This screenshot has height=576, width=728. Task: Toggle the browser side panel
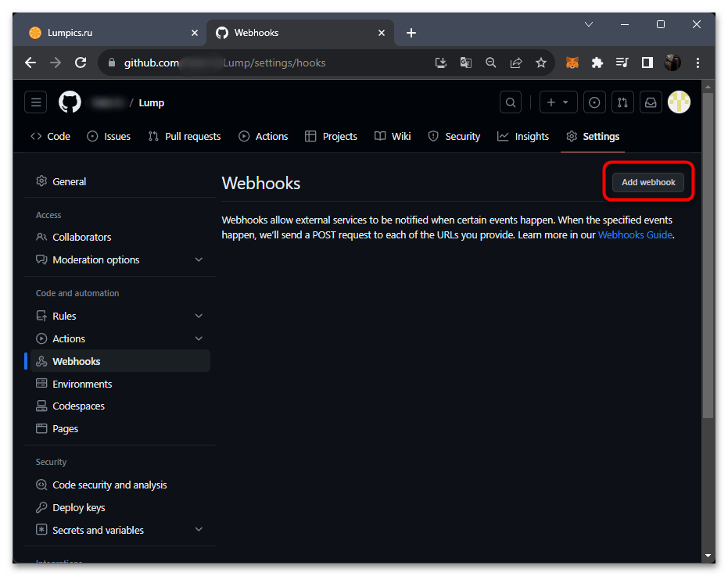(647, 63)
